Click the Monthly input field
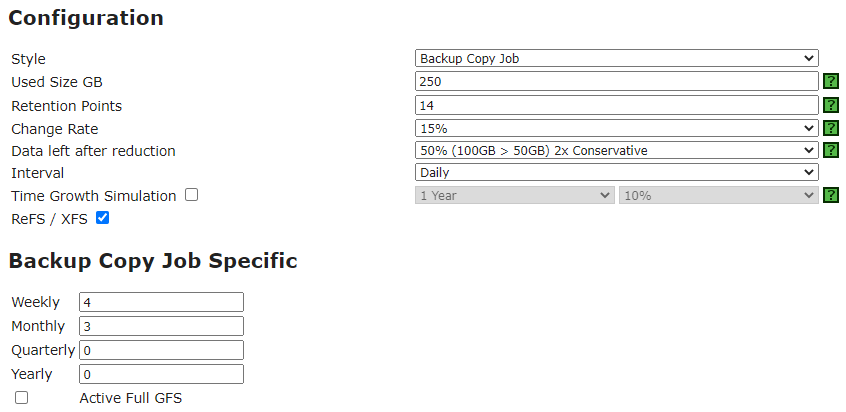This screenshot has width=846, height=412. point(161,326)
